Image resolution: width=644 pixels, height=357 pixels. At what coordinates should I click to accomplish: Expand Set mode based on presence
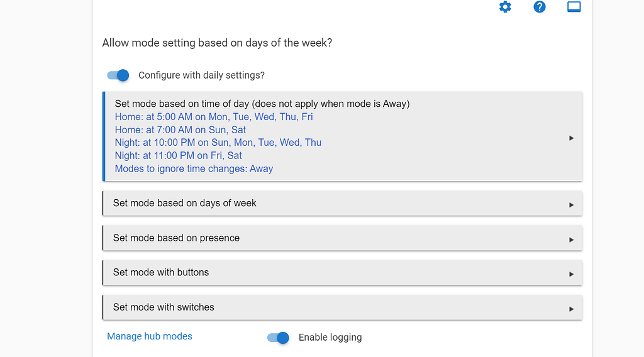(x=343, y=238)
